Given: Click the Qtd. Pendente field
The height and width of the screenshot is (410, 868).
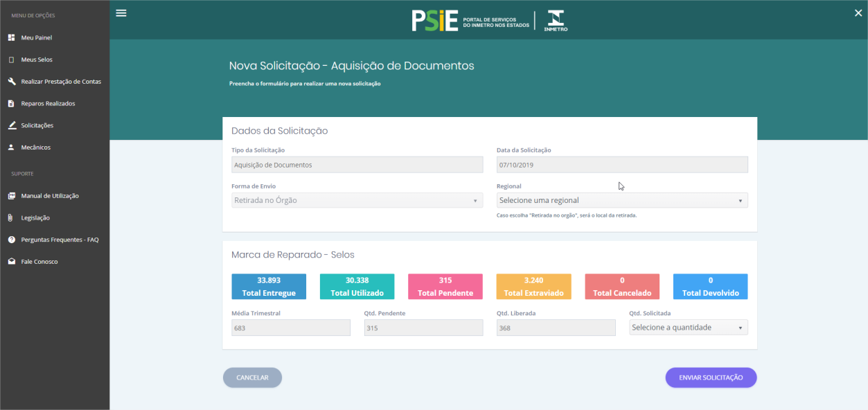Looking at the screenshot, I should pyautogui.click(x=423, y=328).
